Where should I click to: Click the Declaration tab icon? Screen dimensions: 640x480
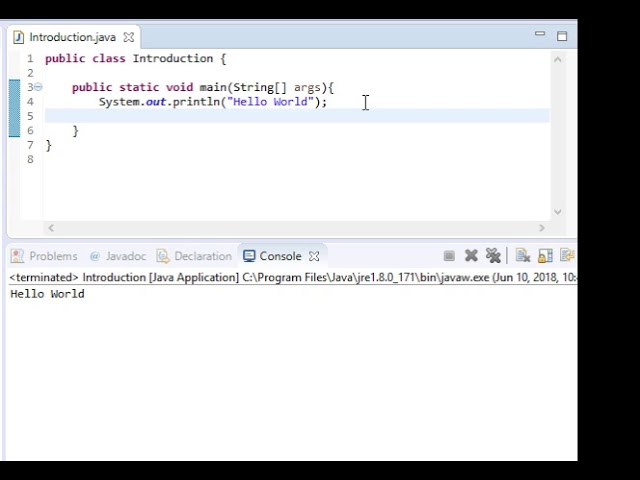[163, 256]
